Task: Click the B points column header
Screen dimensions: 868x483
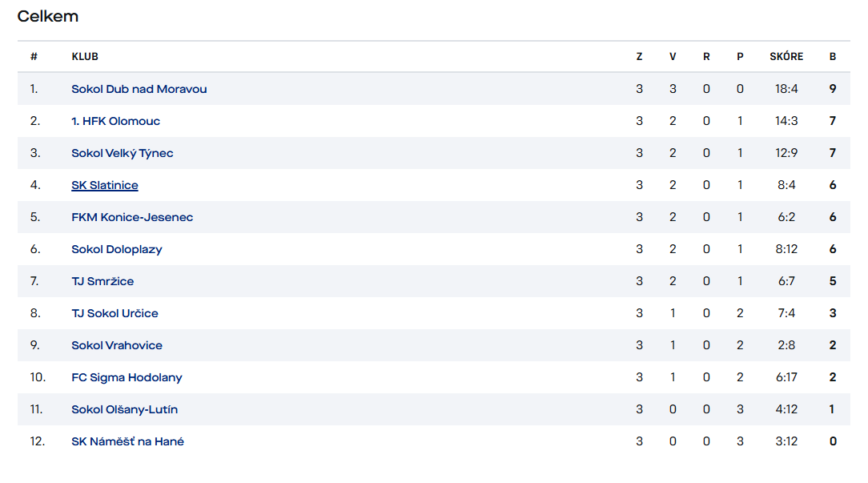Action: click(833, 57)
